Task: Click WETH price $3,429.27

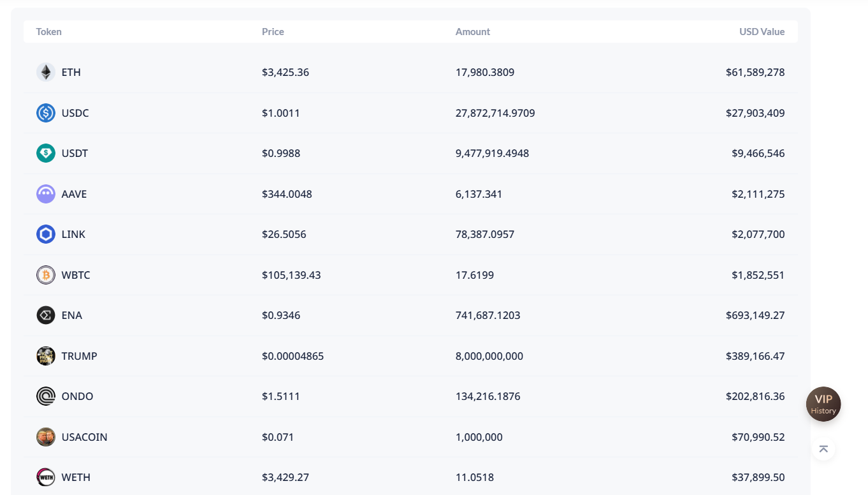Action: 286,477
